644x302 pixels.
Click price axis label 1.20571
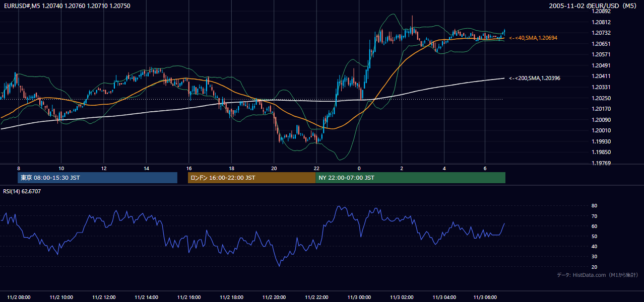(x=601, y=54)
